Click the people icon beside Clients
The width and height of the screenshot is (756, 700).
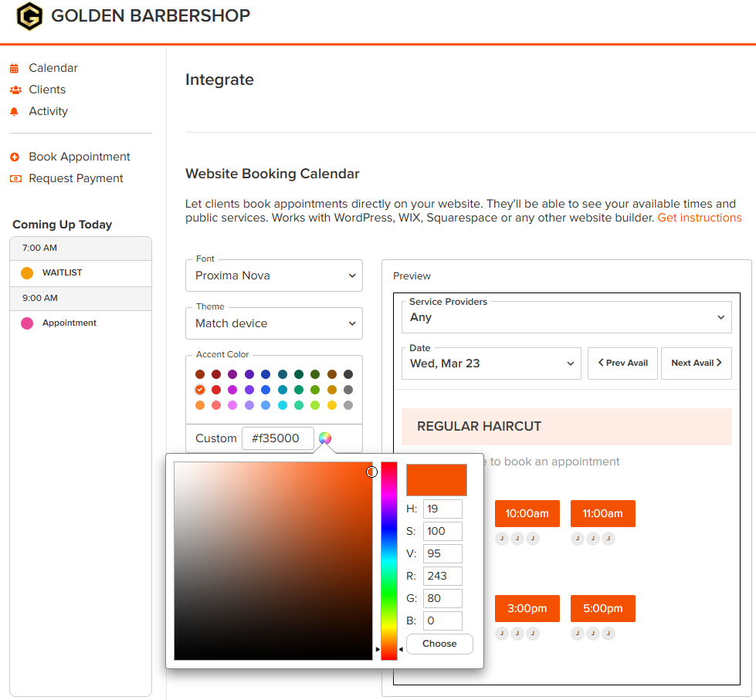click(x=15, y=90)
